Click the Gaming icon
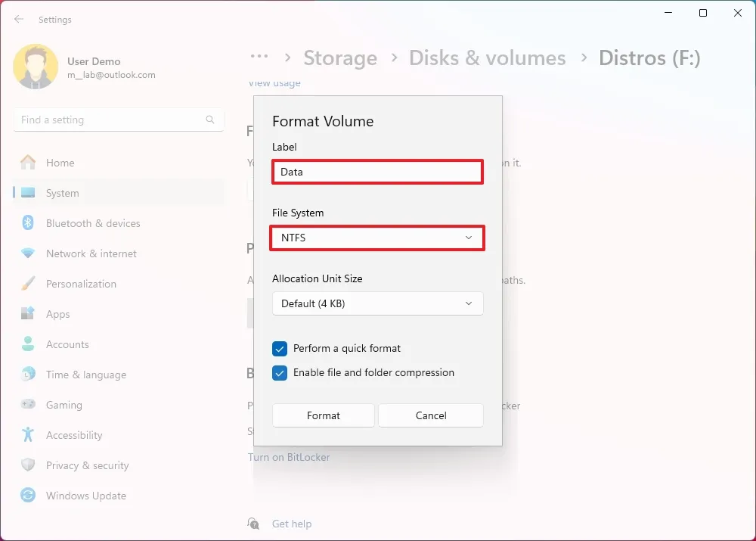 click(28, 405)
